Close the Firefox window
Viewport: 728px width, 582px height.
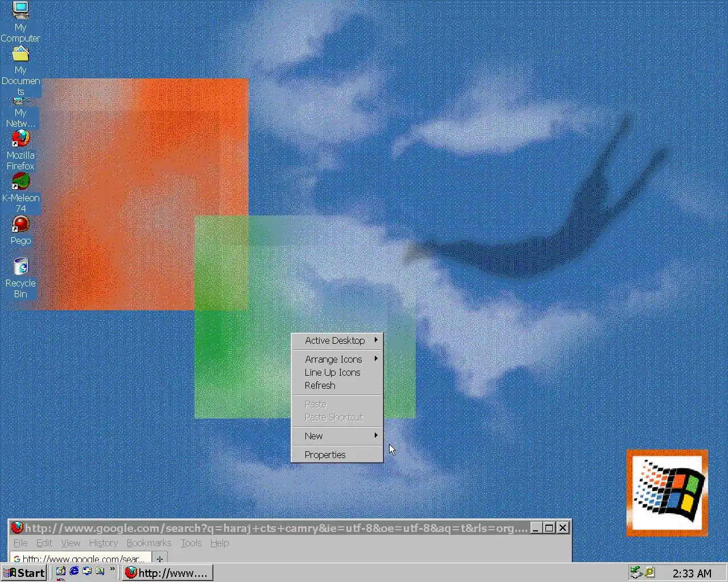563,528
